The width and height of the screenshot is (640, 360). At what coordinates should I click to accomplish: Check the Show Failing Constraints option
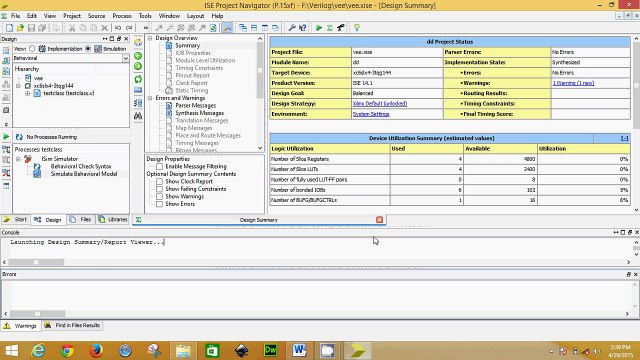pyautogui.click(x=160, y=189)
